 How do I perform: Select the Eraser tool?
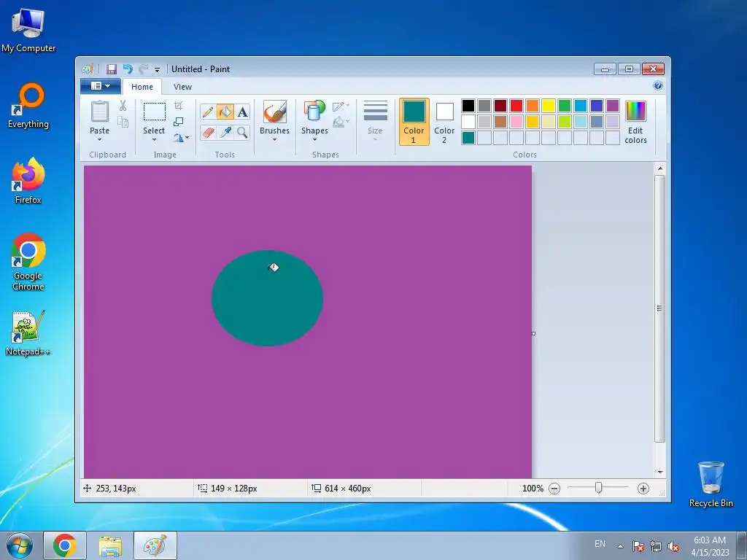pos(208,133)
